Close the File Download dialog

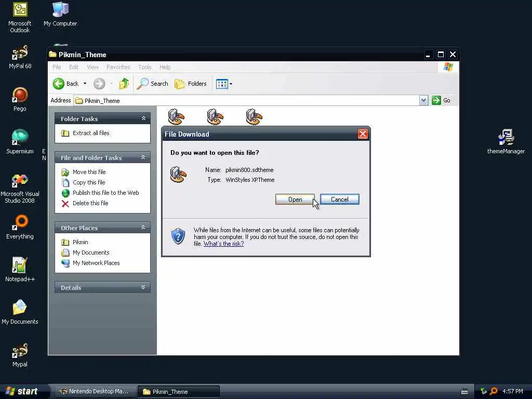363,134
